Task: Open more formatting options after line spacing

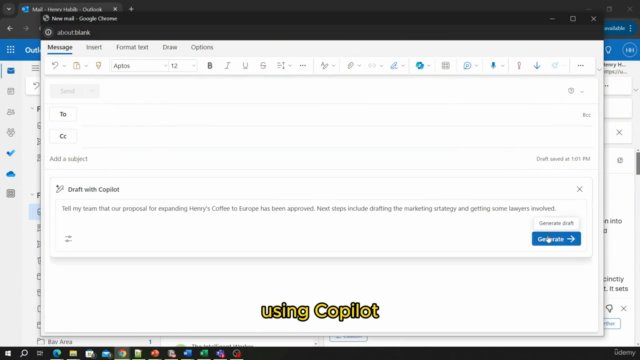Action: [302, 65]
